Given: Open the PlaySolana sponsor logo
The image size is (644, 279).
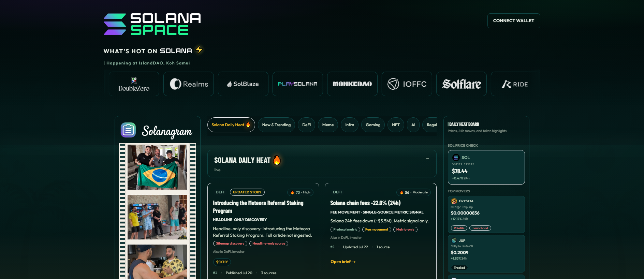Looking at the screenshot, I should click(298, 84).
